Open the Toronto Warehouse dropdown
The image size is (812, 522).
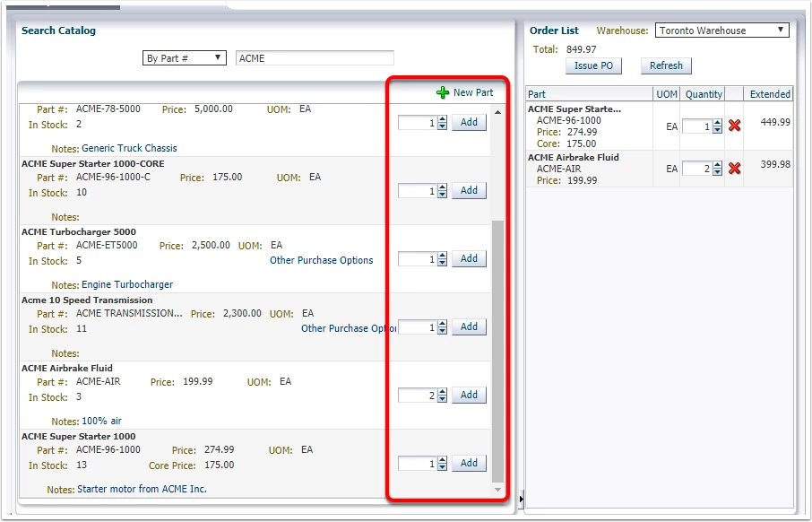tap(722, 30)
